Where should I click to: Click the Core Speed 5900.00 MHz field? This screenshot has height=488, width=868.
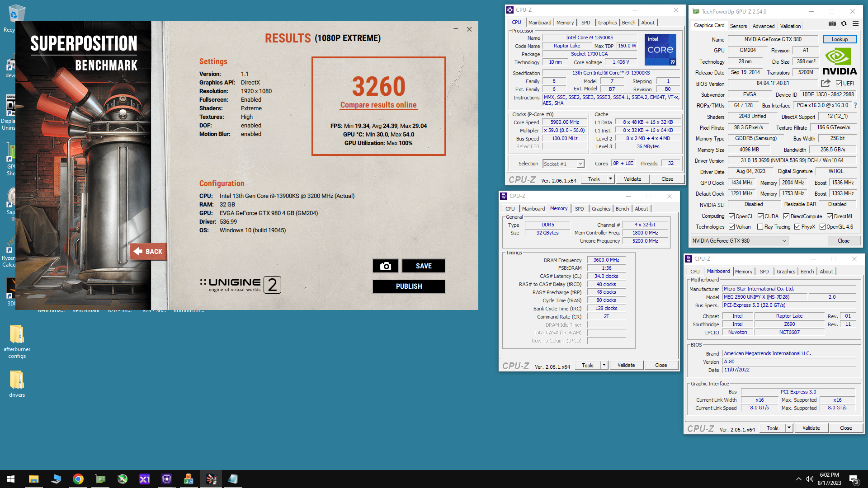tap(565, 122)
